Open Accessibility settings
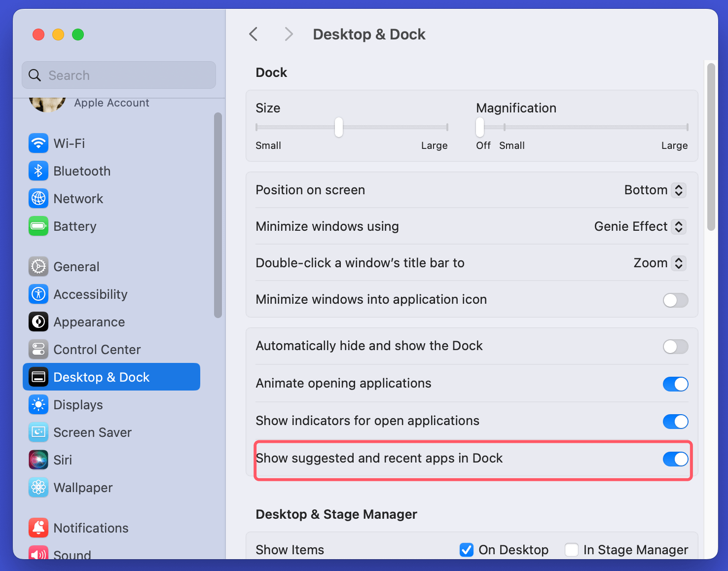728x571 pixels. click(90, 294)
